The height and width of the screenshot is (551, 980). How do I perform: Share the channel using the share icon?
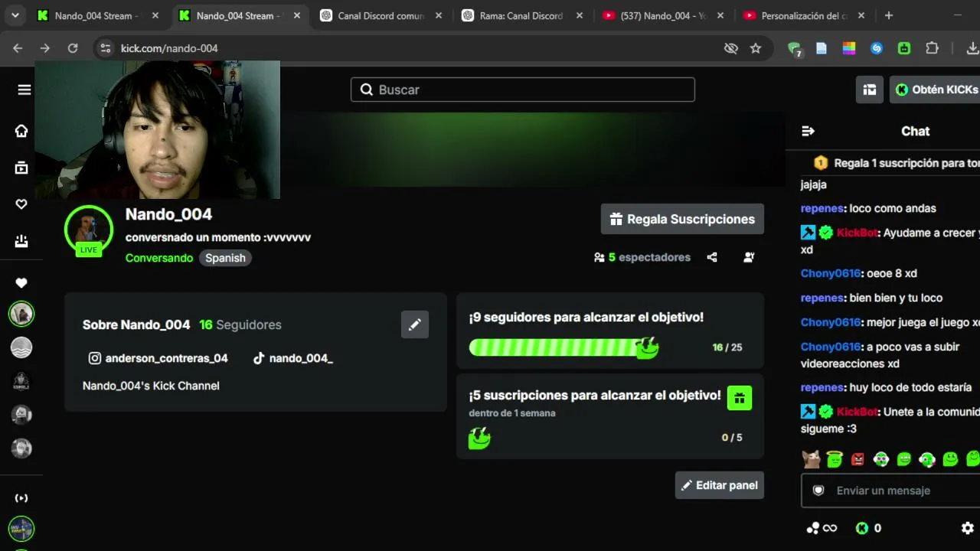click(x=712, y=257)
